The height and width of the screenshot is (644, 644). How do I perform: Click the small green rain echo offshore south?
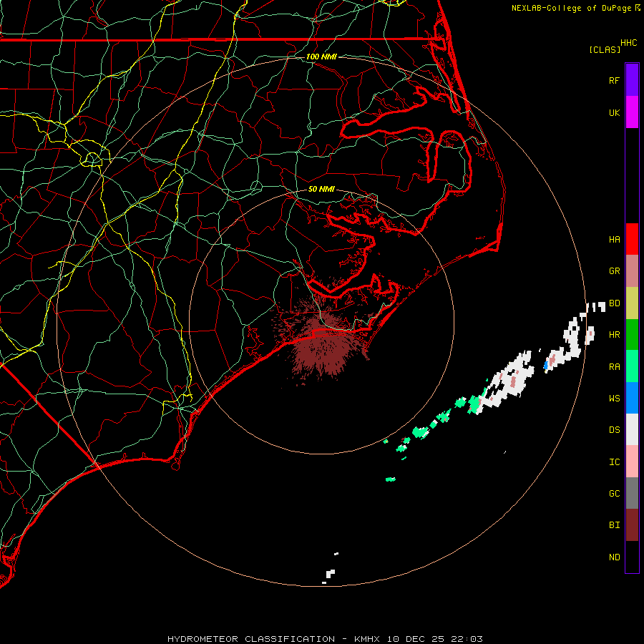[391, 479]
